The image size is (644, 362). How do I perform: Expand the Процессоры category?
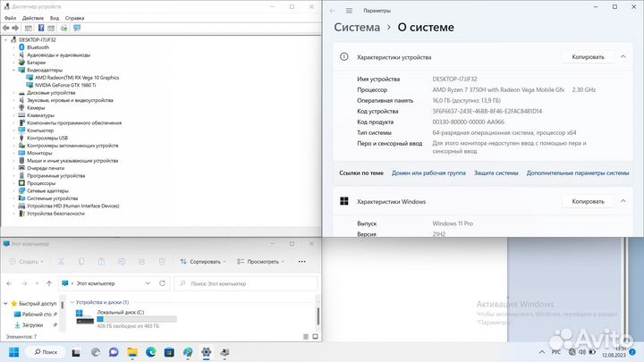14,183
